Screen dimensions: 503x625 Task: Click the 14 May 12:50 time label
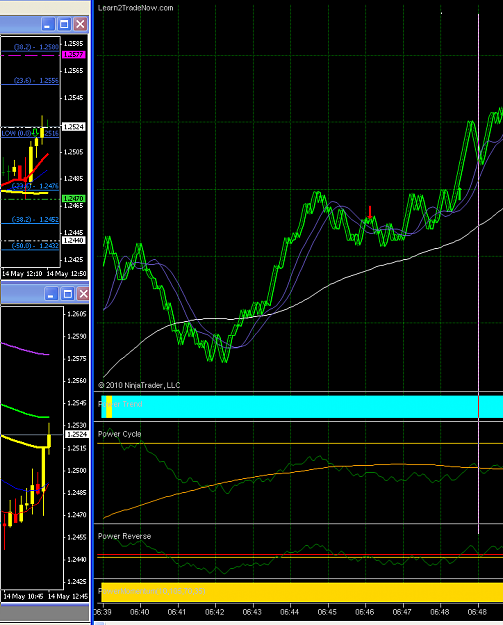point(67,274)
